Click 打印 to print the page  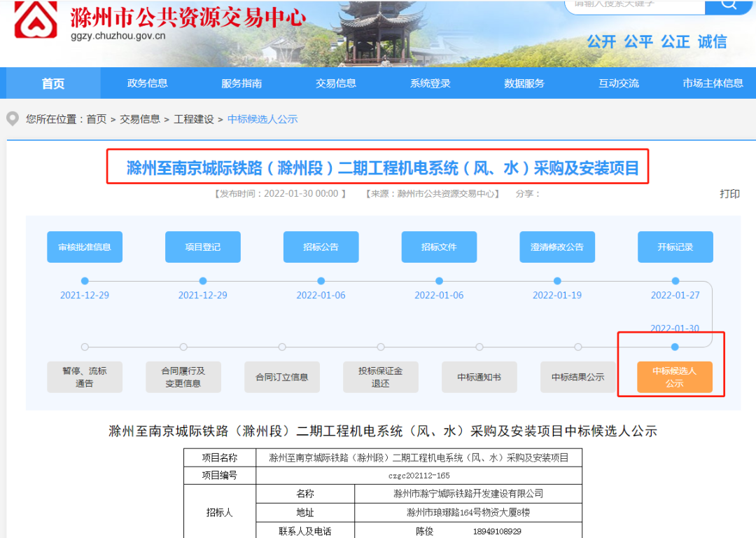(729, 194)
